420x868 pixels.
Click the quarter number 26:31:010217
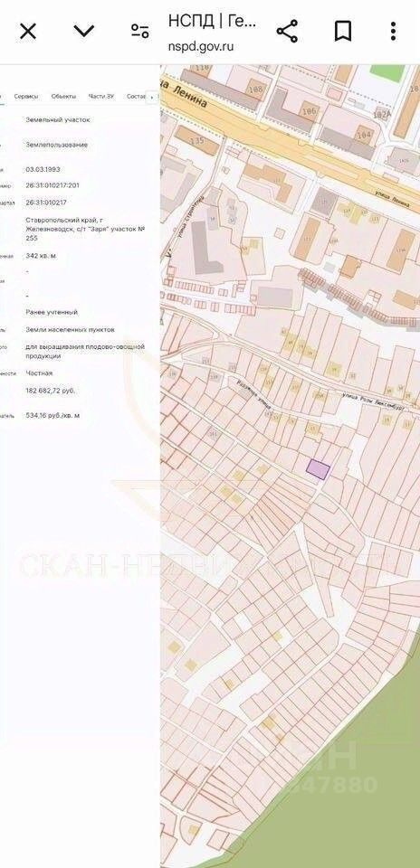coord(46,203)
